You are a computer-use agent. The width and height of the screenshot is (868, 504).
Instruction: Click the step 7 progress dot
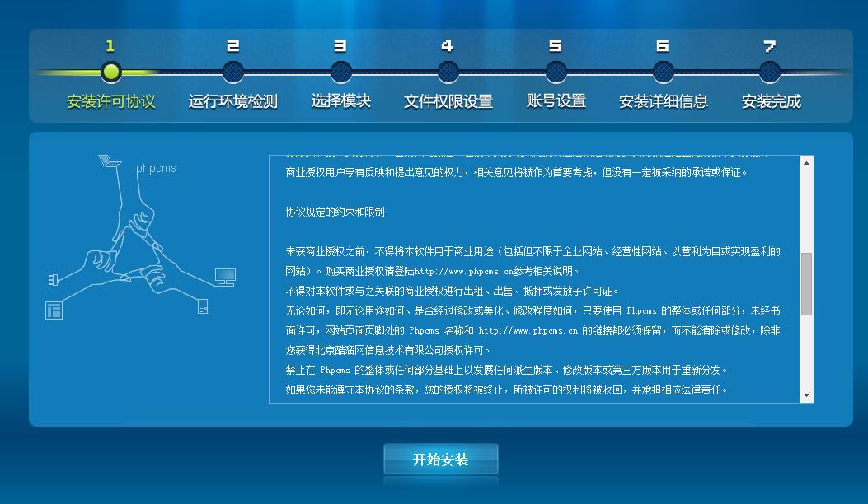[x=770, y=72]
